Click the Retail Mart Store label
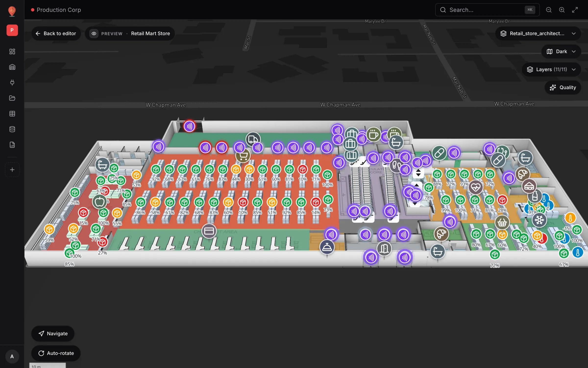 pyautogui.click(x=150, y=34)
